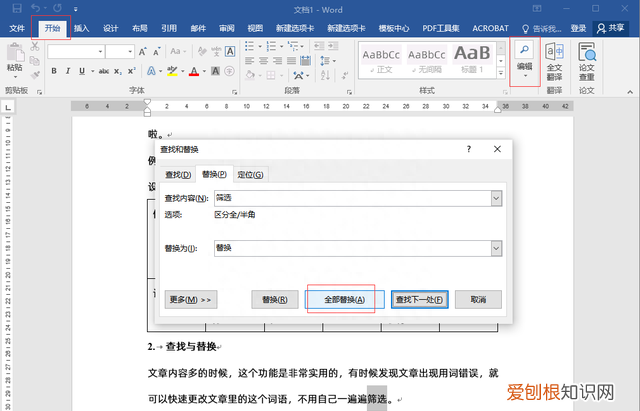Screen dimensions: 640x411
Task: Justify paragraph text
Action: coord(291,61)
